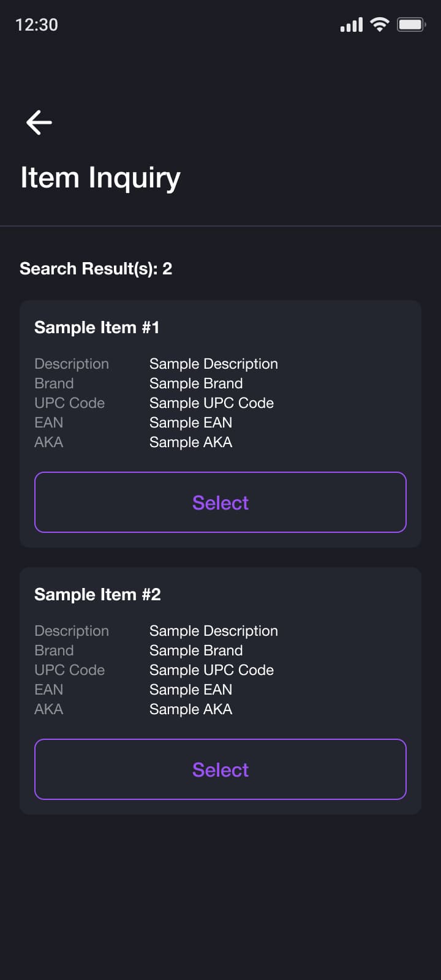Click the back arrow icon
The height and width of the screenshot is (980, 441).
click(39, 123)
